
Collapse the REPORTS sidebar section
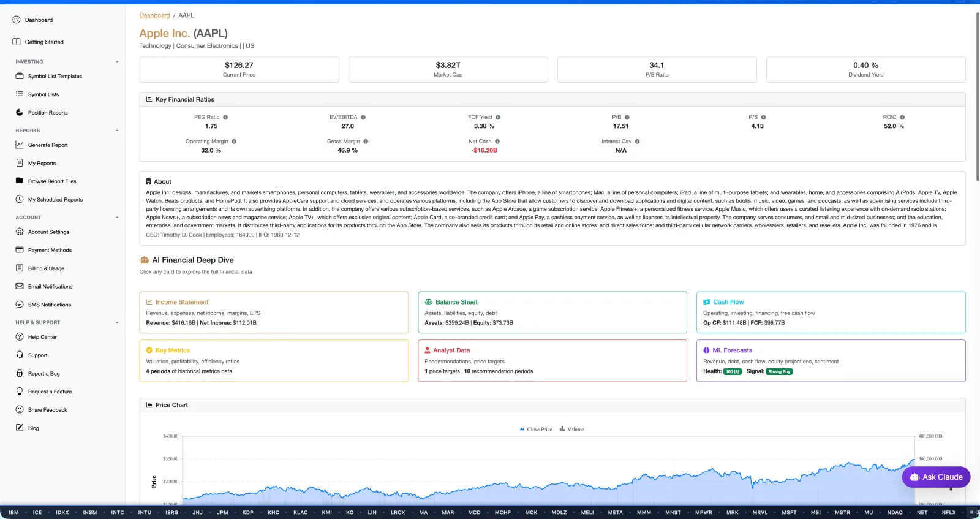point(117,131)
